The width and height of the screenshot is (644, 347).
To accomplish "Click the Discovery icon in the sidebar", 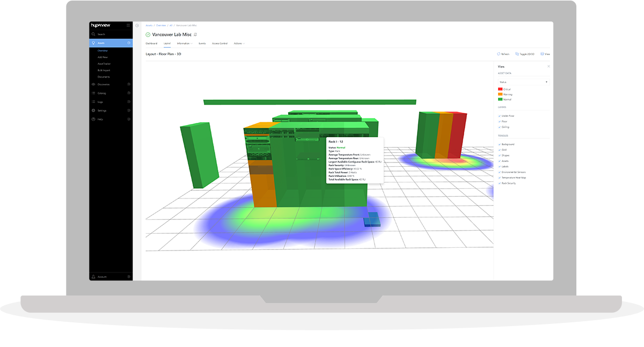I will (93, 84).
